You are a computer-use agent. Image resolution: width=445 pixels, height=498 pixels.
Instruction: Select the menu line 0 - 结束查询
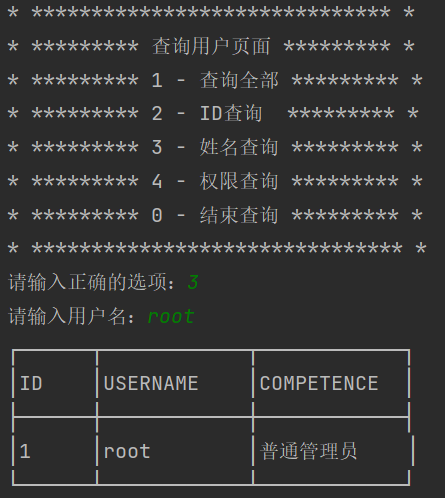[215, 215]
